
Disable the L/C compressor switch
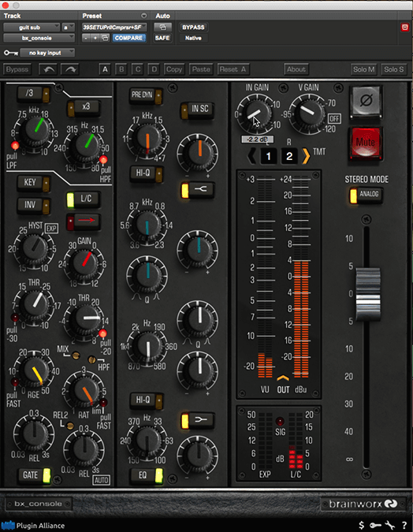click(x=83, y=199)
